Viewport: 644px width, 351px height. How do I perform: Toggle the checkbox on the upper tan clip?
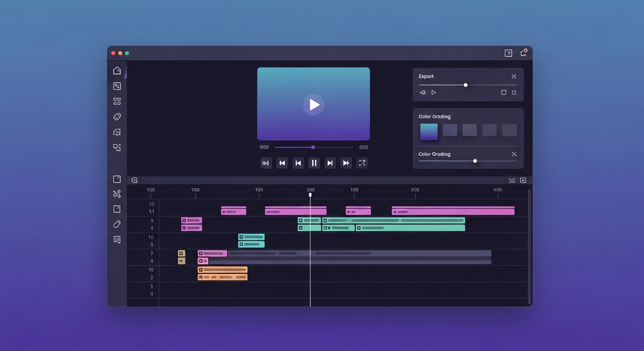pyautogui.click(x=181, y=253)
